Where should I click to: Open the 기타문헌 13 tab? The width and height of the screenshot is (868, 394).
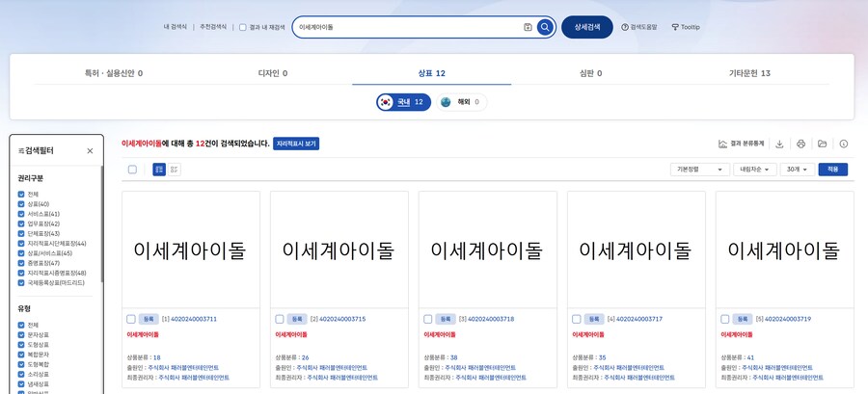(x=749, y=73)
